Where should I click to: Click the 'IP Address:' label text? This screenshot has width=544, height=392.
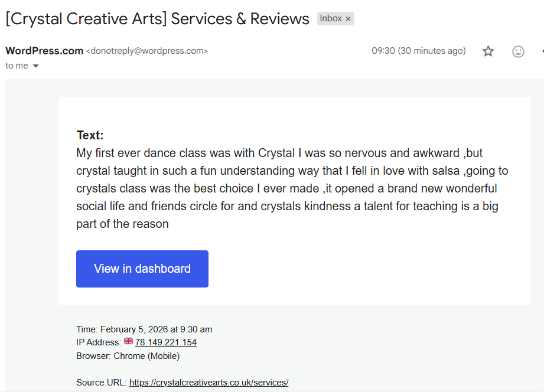(98, 342)
